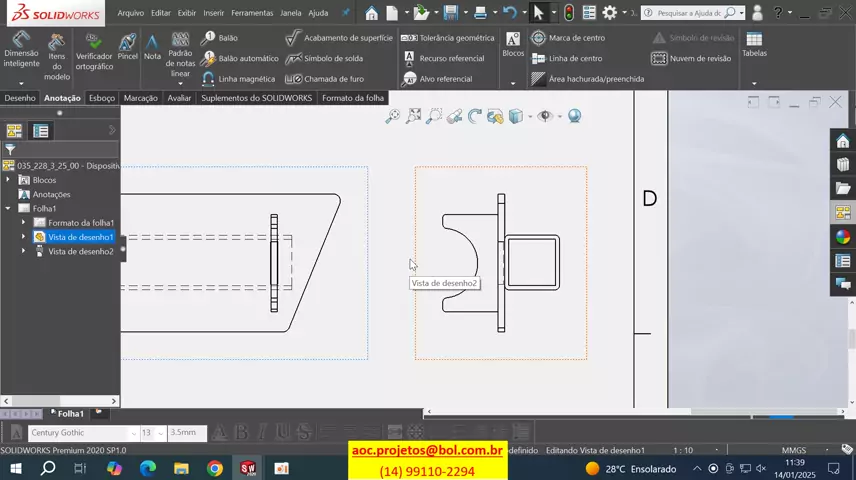This screenshot has width=856, height=480.
Task: Open the Appearances color ball in task pane
Action: pyautogui.click(x=843, y=237)
